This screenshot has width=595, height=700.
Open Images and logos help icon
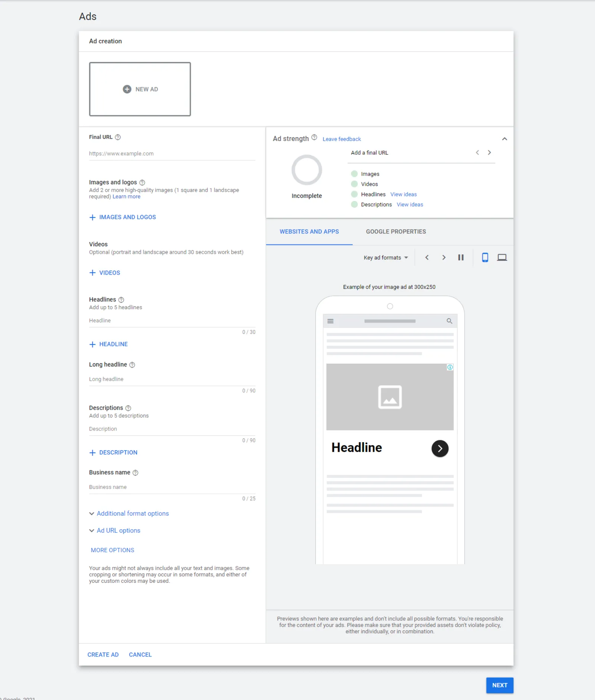pos(142,183)
